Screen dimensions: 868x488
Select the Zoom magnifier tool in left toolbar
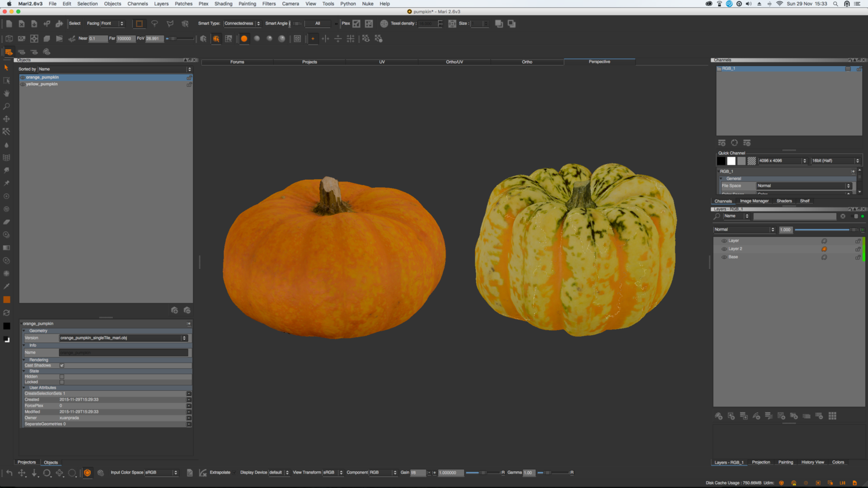point(6,106)
